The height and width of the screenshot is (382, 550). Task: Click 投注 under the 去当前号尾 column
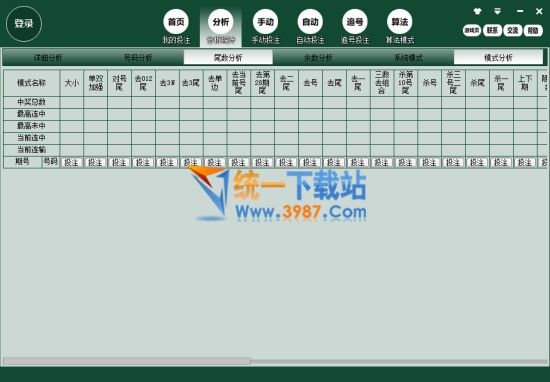point(239,162)
